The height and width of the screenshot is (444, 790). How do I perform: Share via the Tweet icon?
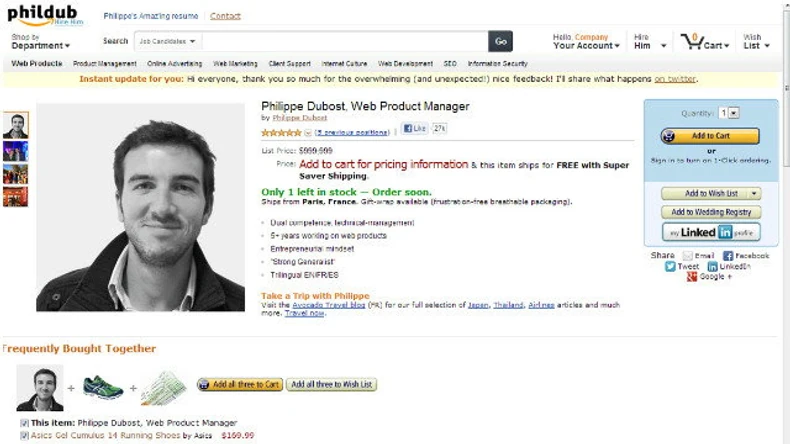coord(671,267)
